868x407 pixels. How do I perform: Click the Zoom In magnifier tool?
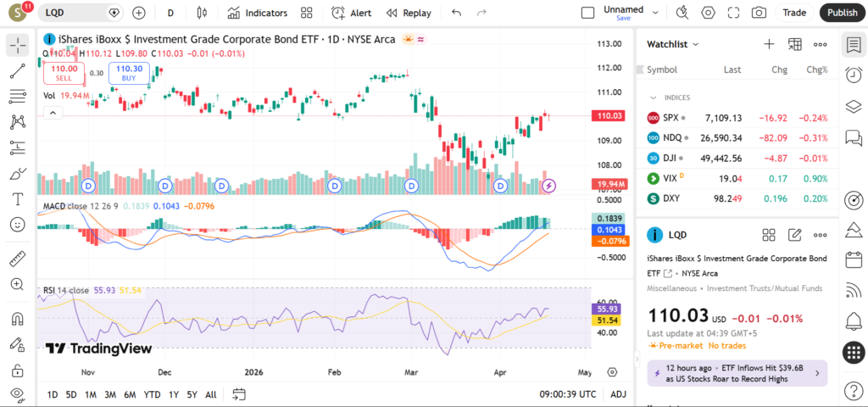click(x=17, y=284)
